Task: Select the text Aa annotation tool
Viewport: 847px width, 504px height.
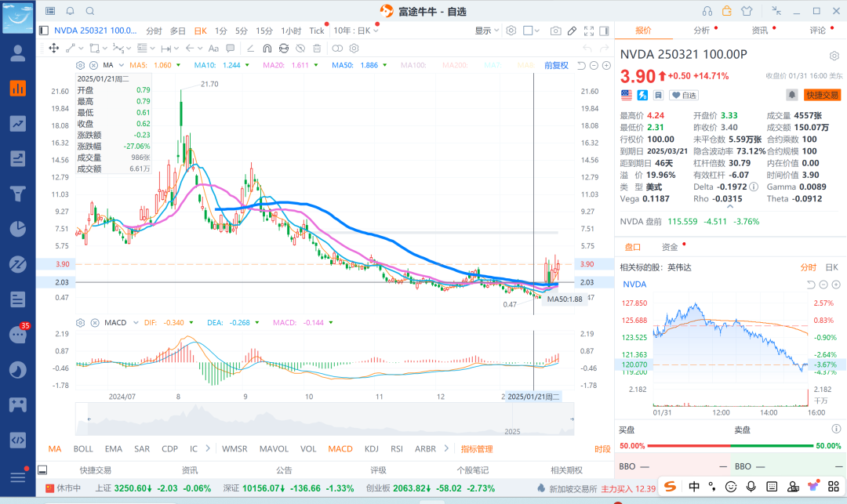Action: (x=213, y=48)
